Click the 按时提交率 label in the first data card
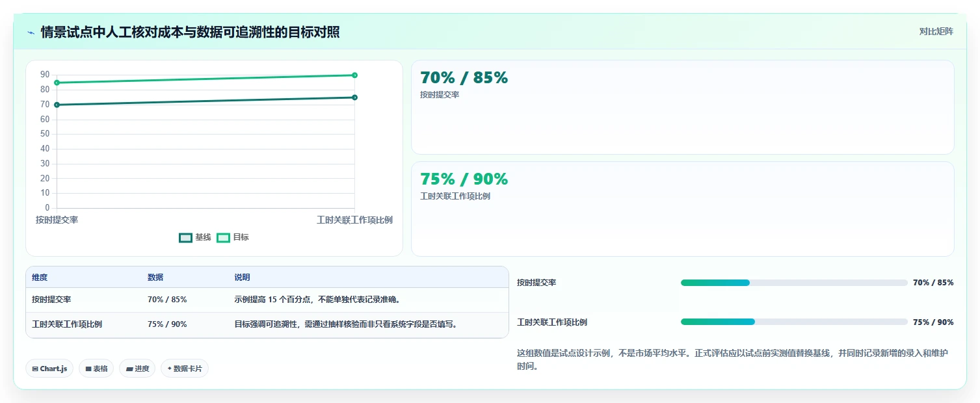This screenshot has height=403, width=980. click(x=440, y=95)
